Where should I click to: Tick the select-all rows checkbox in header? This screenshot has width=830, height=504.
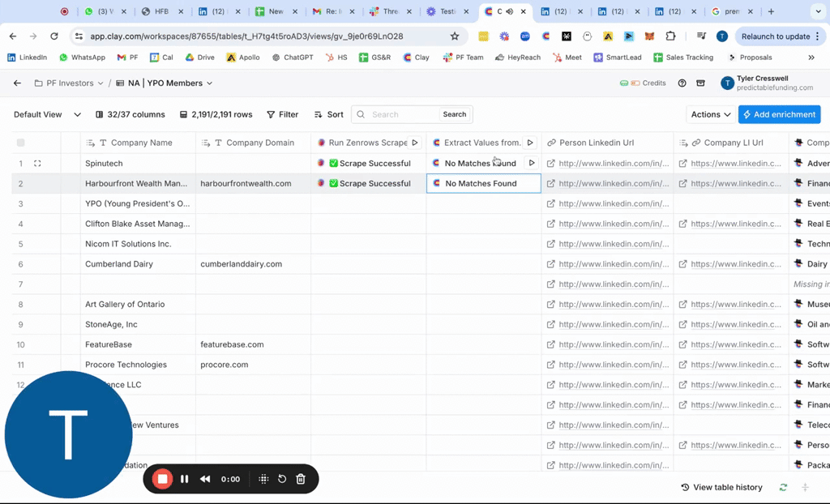pyautogui.click(x=21, y=143)
